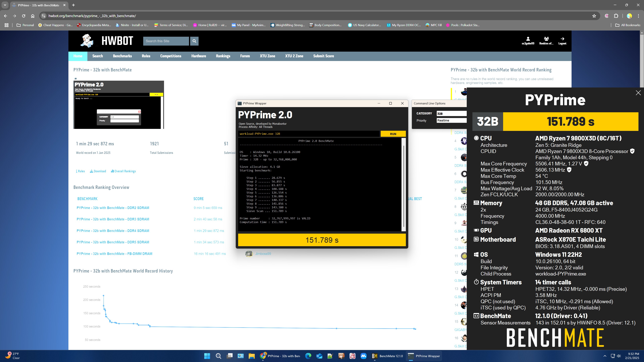
Task: Click the HWBOT robot mascot logo
Action: click(87, 41)
